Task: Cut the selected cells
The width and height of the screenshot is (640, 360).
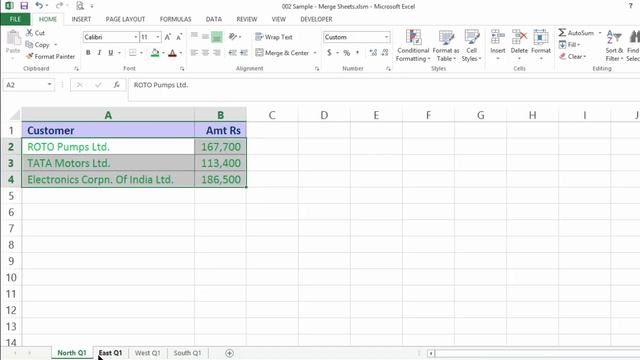Action: pos(36,33)
